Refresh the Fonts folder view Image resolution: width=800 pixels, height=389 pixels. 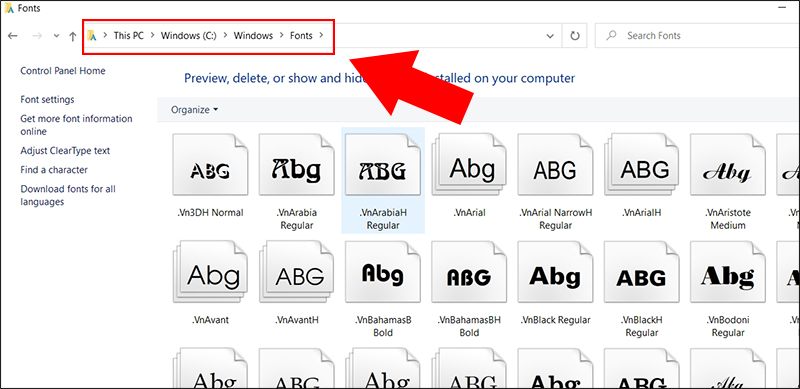pyautogui.click(x=575, y=36)
